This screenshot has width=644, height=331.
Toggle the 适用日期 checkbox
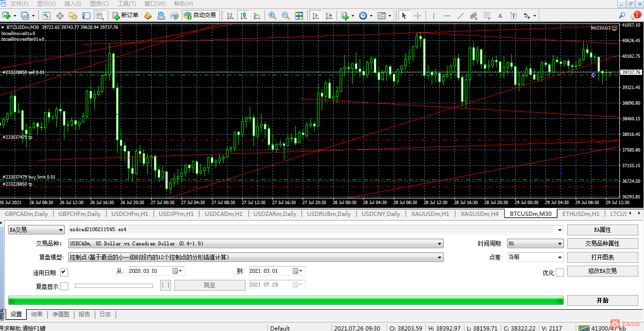(64, 272)
